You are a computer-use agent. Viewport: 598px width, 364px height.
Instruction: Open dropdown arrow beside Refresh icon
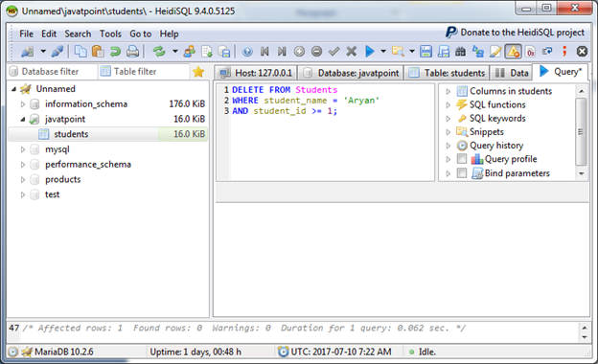click(x=175, y=51)
